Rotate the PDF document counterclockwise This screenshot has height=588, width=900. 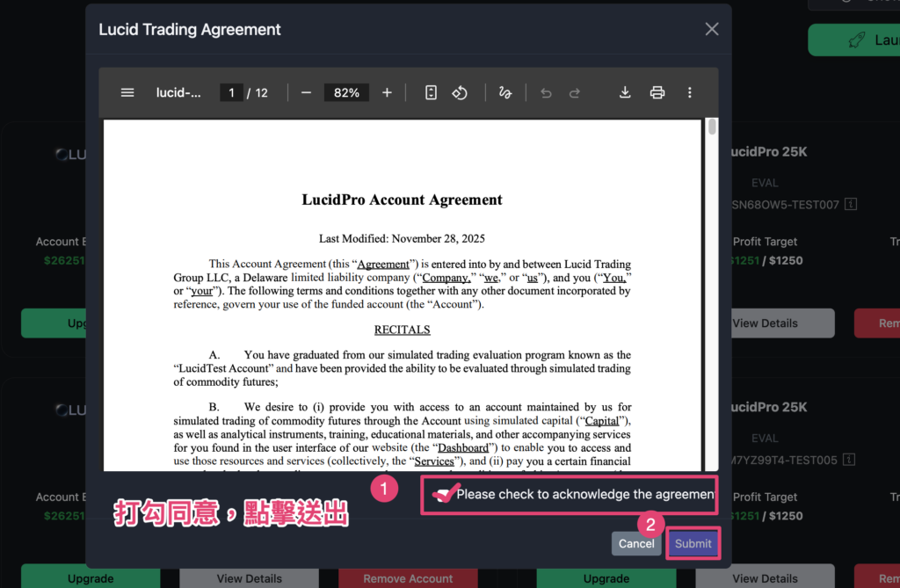[460, 92]
